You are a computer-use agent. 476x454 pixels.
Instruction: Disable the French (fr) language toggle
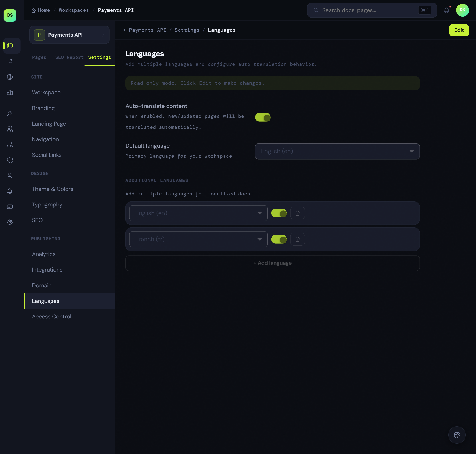tap(279, 239)
